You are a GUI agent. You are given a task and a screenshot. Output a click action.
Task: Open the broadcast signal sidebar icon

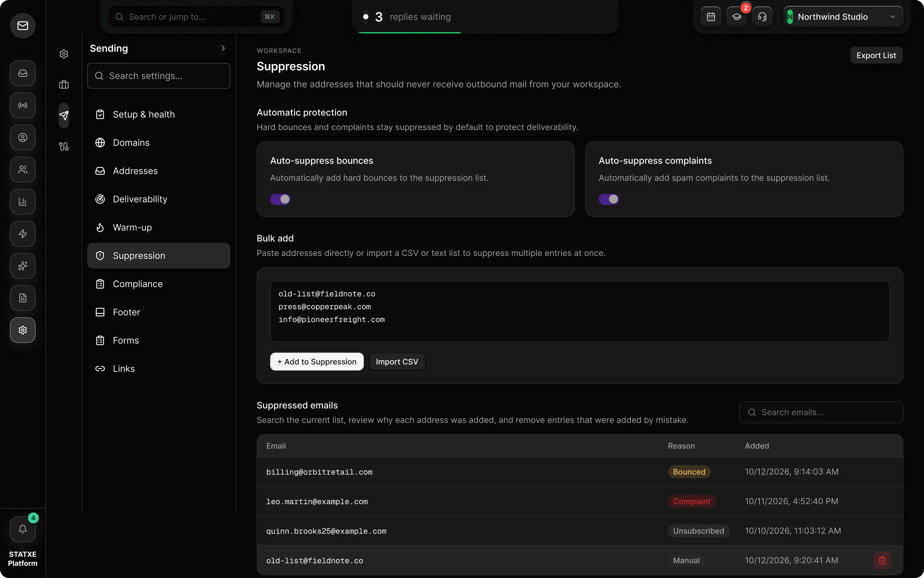click(x=22, y=105)
